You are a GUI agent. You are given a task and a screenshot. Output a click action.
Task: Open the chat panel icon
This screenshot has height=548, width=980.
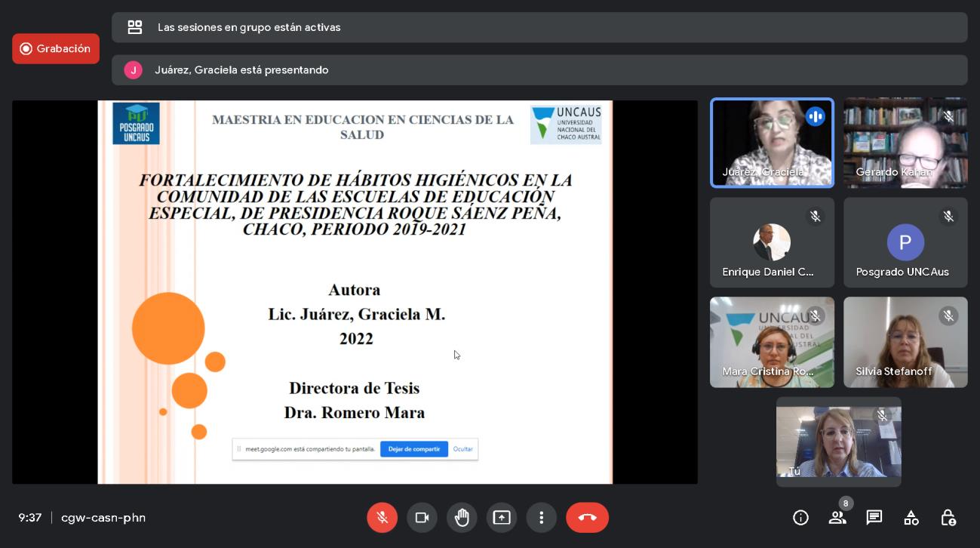tap(874, 518)
